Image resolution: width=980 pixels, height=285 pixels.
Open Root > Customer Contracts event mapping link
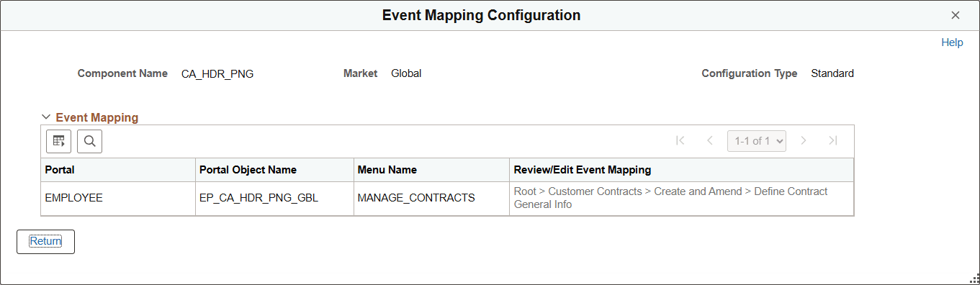[670, 198]
